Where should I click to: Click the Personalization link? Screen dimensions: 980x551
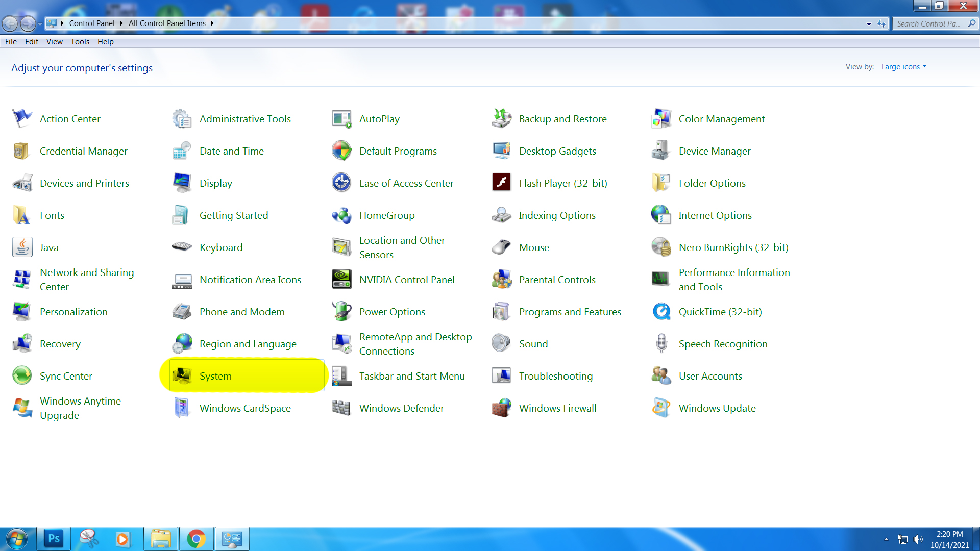[x=73, y=312]
